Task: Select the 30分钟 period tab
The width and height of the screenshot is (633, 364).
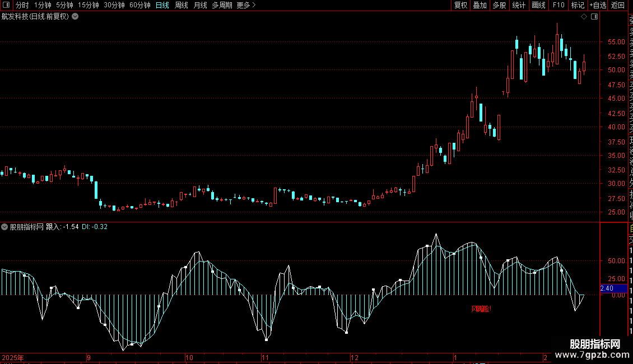Action: coord(114,5)
